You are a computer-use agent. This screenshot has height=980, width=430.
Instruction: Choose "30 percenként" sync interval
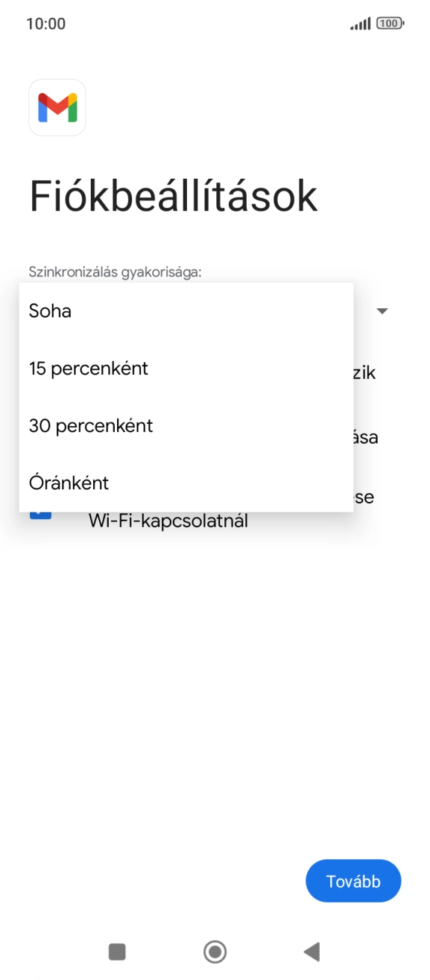[x=90, y=425]
